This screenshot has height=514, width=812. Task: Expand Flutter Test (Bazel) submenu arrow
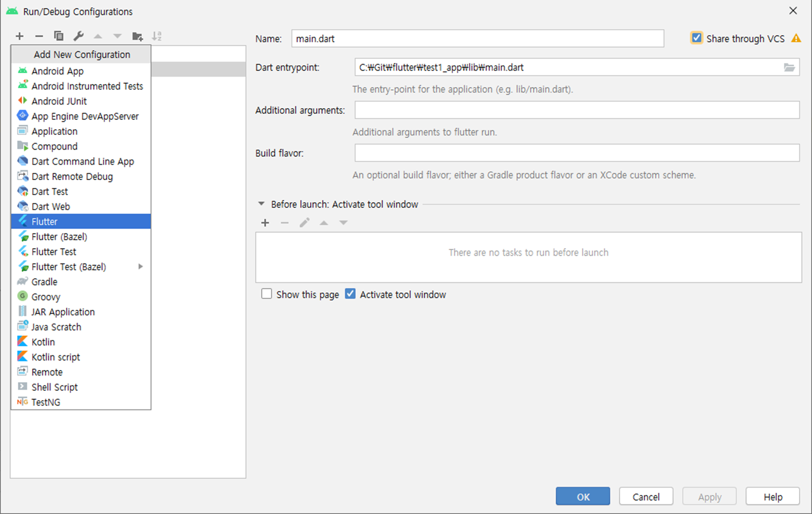tap(140, 266)
